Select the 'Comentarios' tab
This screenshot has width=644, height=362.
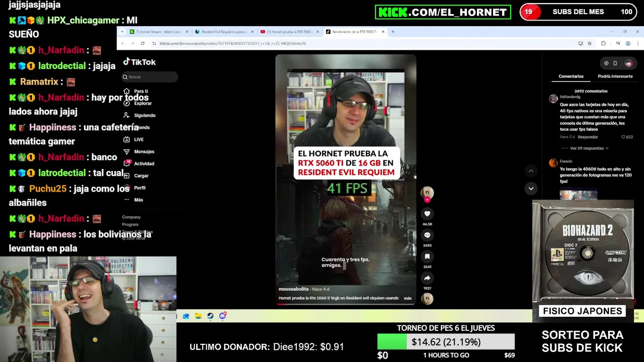click(571, 76)
